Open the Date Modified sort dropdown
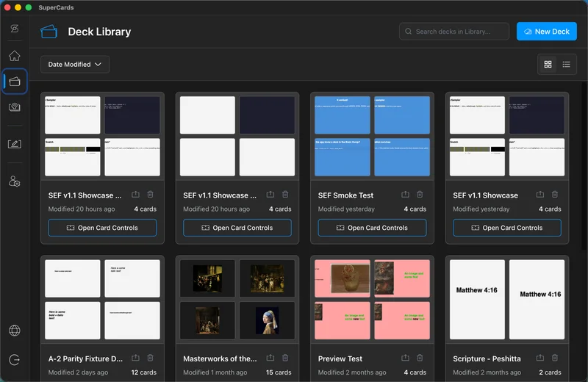Viewport: 588px width, 382px height. (75, 65)
